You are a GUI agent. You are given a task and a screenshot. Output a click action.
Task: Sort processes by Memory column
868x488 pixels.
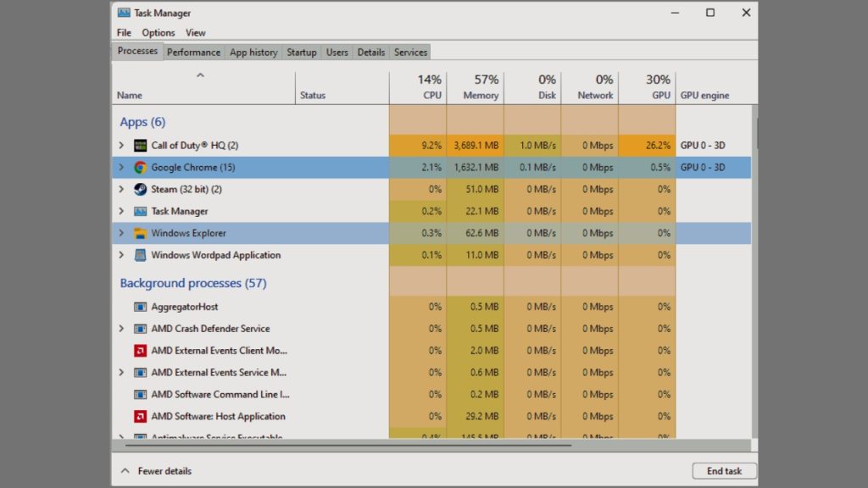coord(476,88)
